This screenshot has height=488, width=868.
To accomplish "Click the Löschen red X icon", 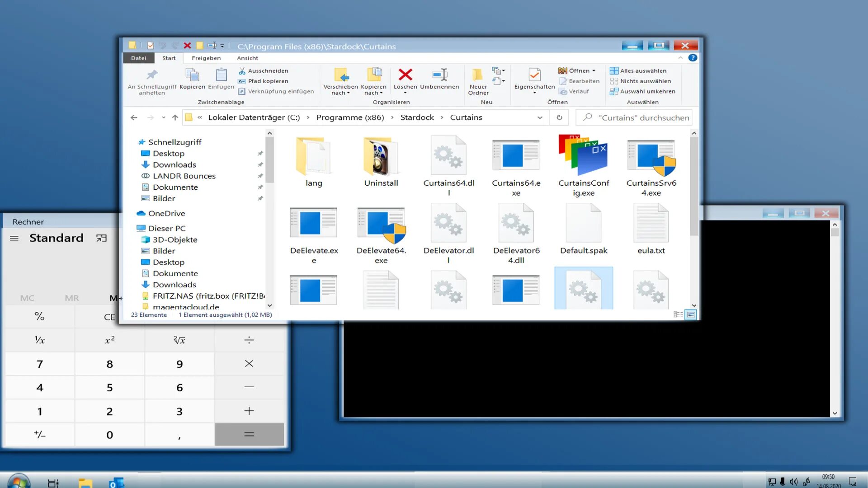I will (405, 75).
